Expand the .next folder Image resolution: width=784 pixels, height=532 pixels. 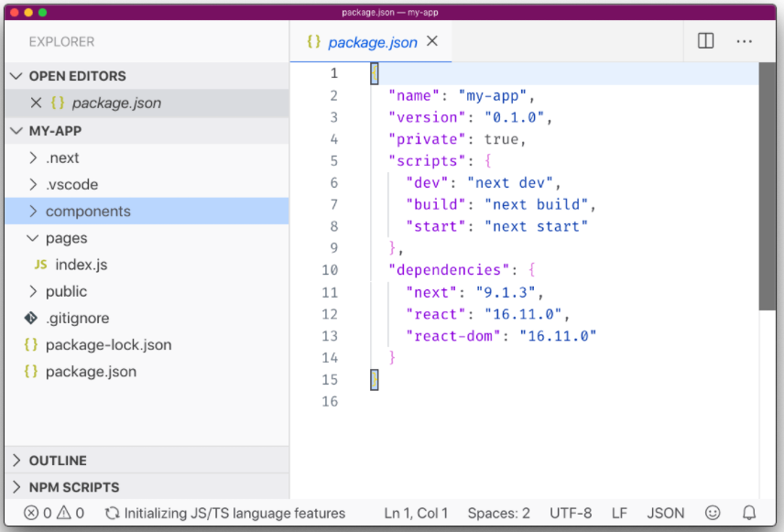click(33, 157)
